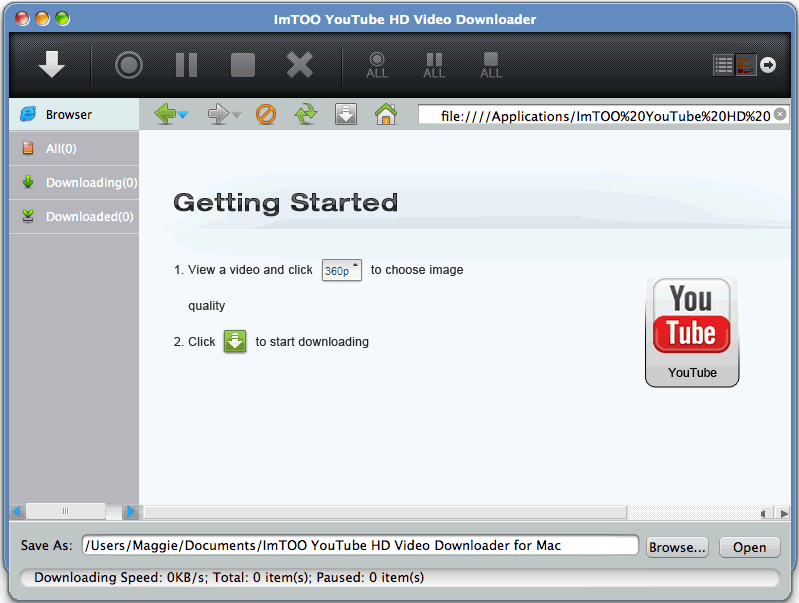Image resolution: width=799 pixels, height=603 pixels.
Task: Show the All(0) task list
Action: tap(74, 148)
